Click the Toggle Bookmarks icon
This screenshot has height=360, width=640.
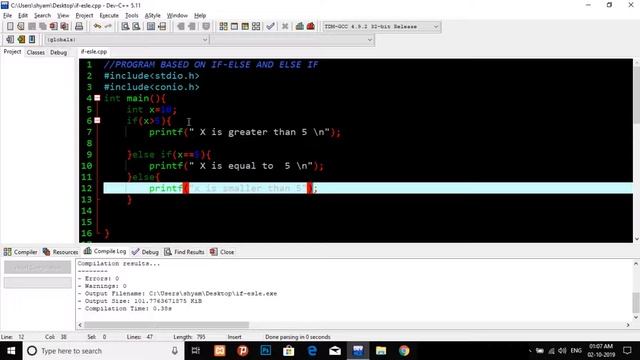(x=21, y=39)
